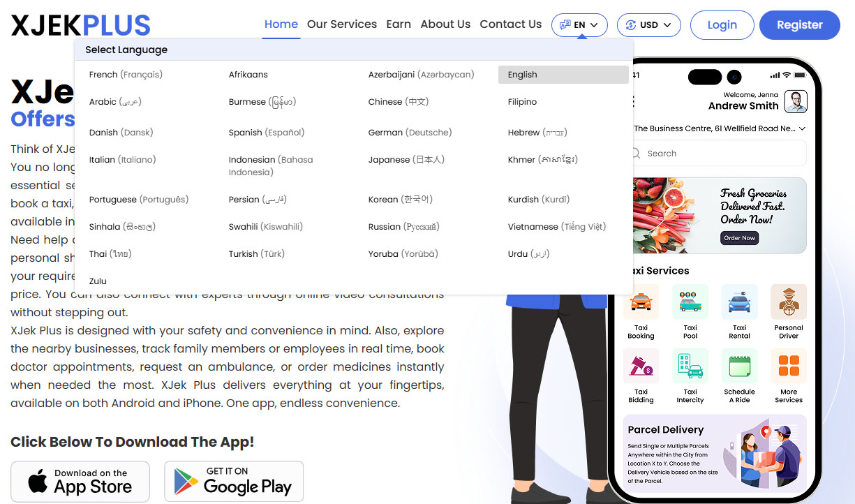Select the Taxi Intercity icon
The height and width of the screenshot is (504, 855).
click(x=690, y=367)
